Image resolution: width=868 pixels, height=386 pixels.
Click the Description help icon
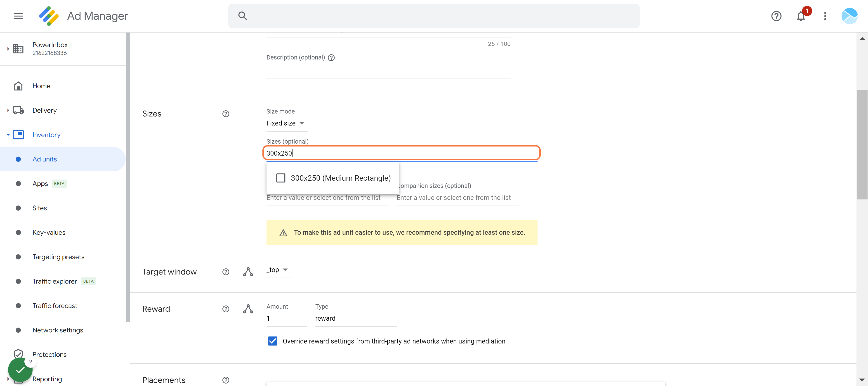(331, 58)
